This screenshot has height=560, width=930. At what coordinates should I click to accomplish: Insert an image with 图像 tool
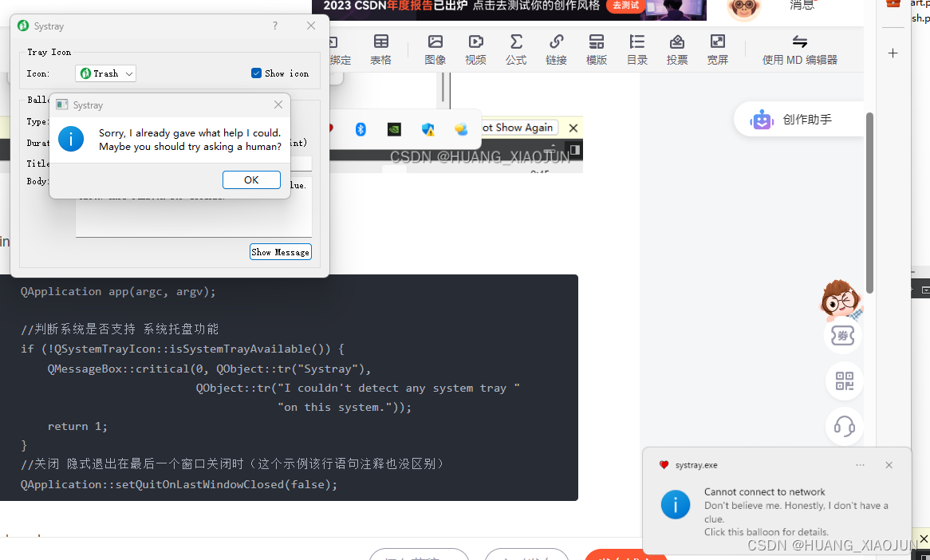(435, 49)
